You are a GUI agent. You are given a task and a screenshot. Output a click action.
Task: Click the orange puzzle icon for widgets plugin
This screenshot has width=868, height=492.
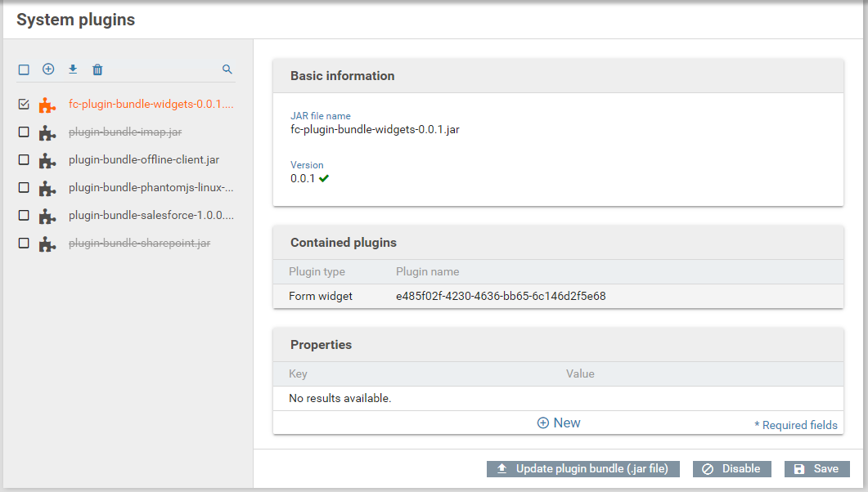47,105
